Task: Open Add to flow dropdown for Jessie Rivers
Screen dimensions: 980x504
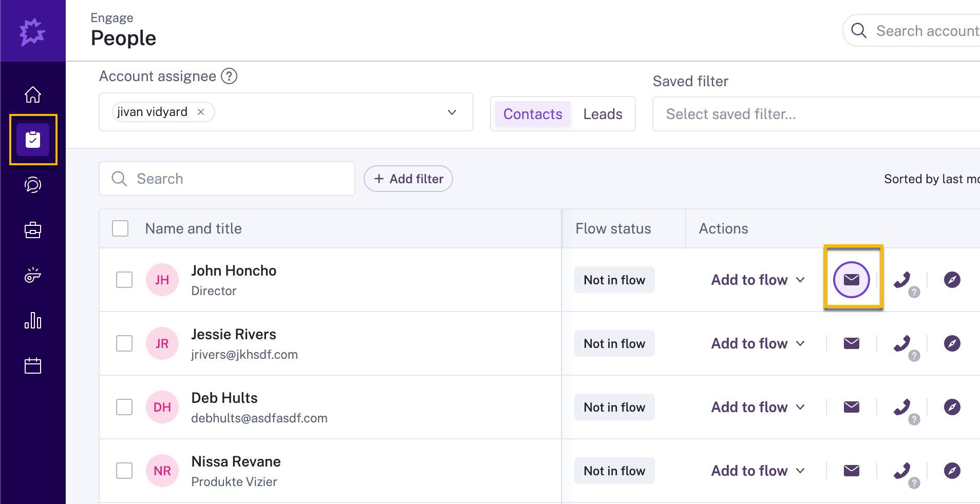Action: [x=758, y=343]
